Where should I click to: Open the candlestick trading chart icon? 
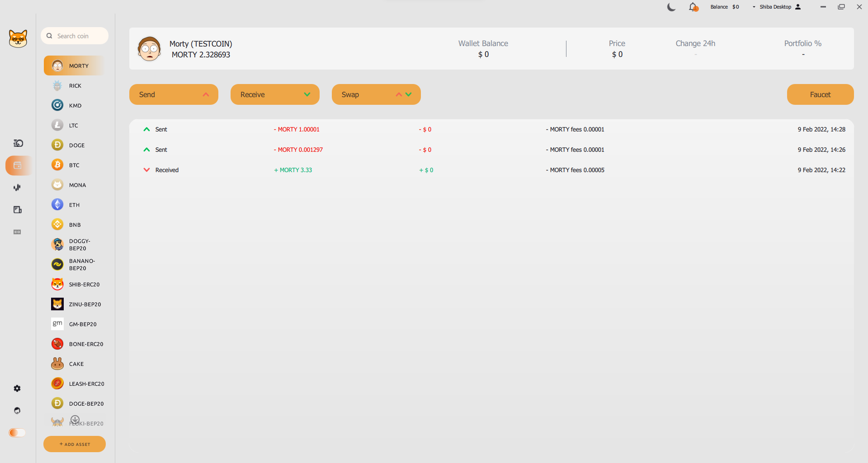click(x=17, y=187)
